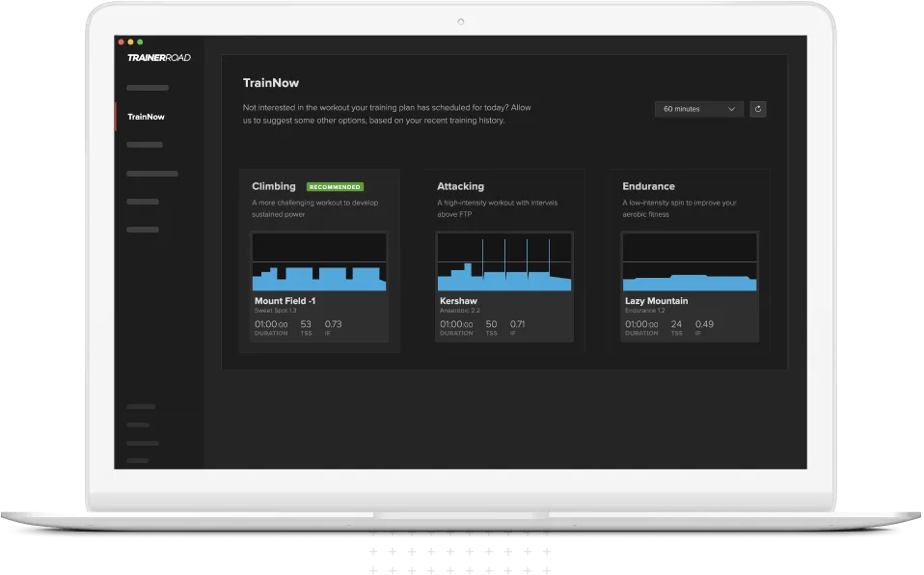This screenshot has height=575, width=924.
Task: Open the Mount Field -1 workout graph
Action: (x=320, y=262)
